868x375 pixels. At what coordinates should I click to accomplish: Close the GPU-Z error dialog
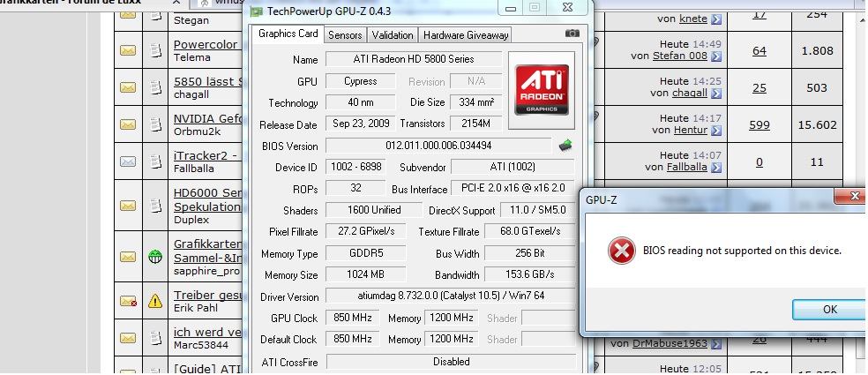[854, 196]
